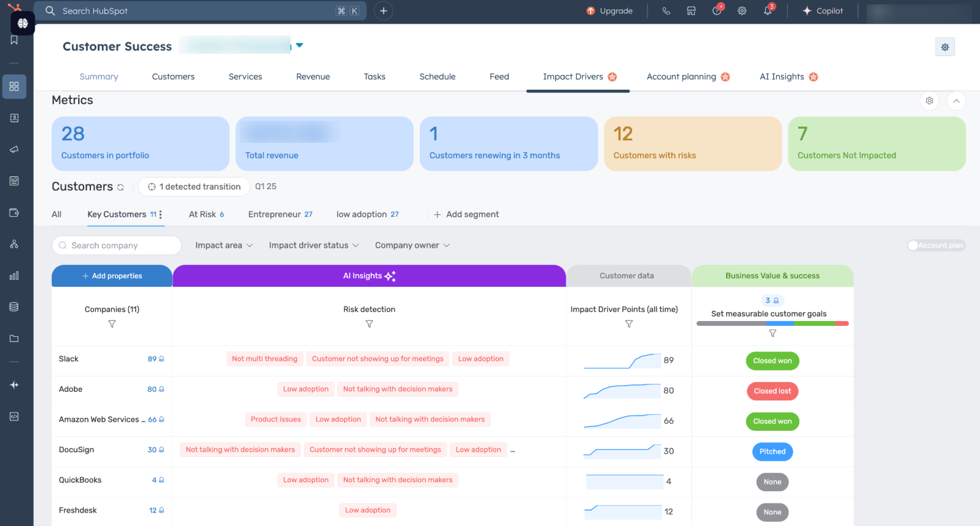Image resolution: width=980 pixels, height=526 pixels.
Task: Open the Impact driver status dropdown
Action: click(314, 245)
